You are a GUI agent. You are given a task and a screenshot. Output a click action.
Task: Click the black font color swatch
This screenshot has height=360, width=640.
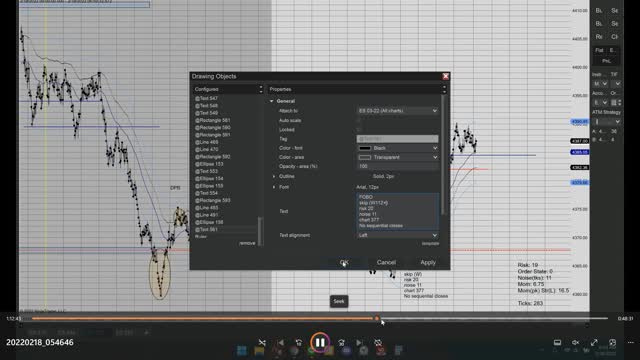click(364, 148)
